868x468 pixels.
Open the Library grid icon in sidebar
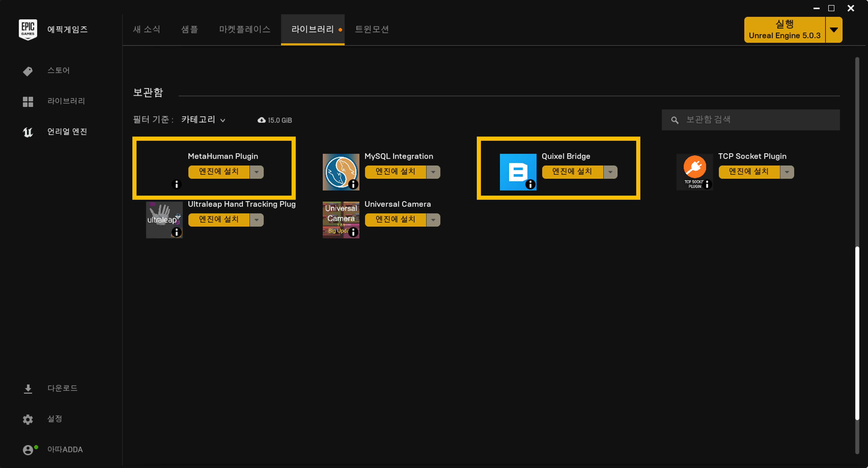(x=28, y=101)
